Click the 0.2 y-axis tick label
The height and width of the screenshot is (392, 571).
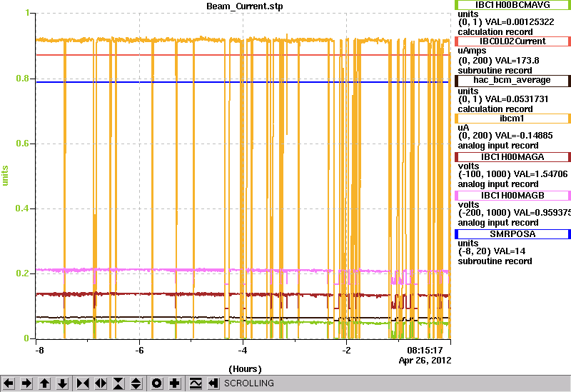click(x=22, y=273)
